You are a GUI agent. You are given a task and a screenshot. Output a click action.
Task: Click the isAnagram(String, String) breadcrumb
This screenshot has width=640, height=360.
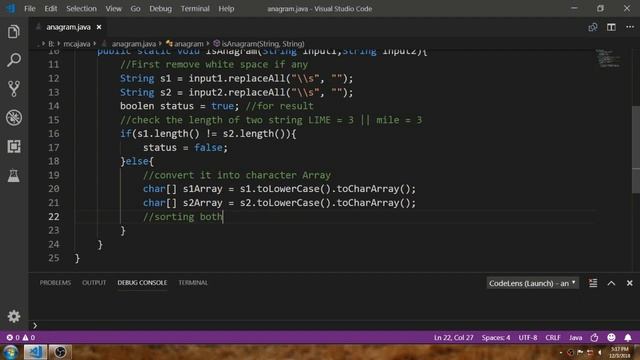263,44
